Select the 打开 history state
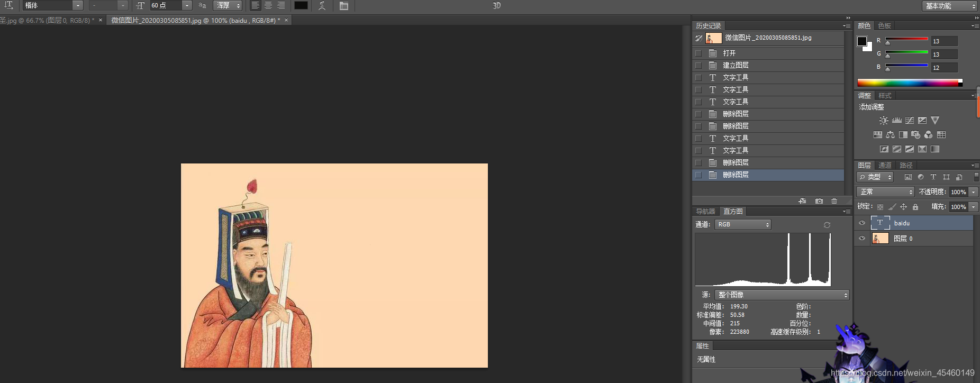Image resolution: width=980 pixels, height=383 pixels. pos(768,53)
